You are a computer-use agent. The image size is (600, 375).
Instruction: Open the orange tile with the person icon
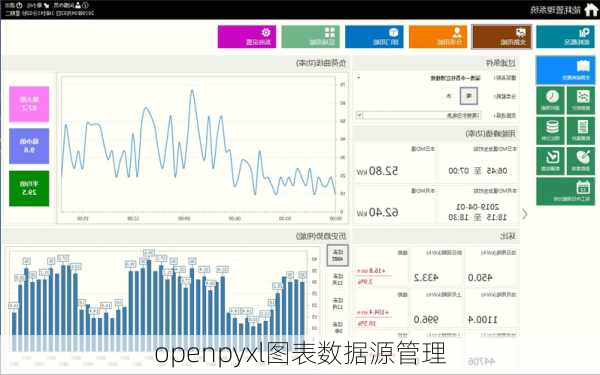pyautogui.click(x=438, y=37)
